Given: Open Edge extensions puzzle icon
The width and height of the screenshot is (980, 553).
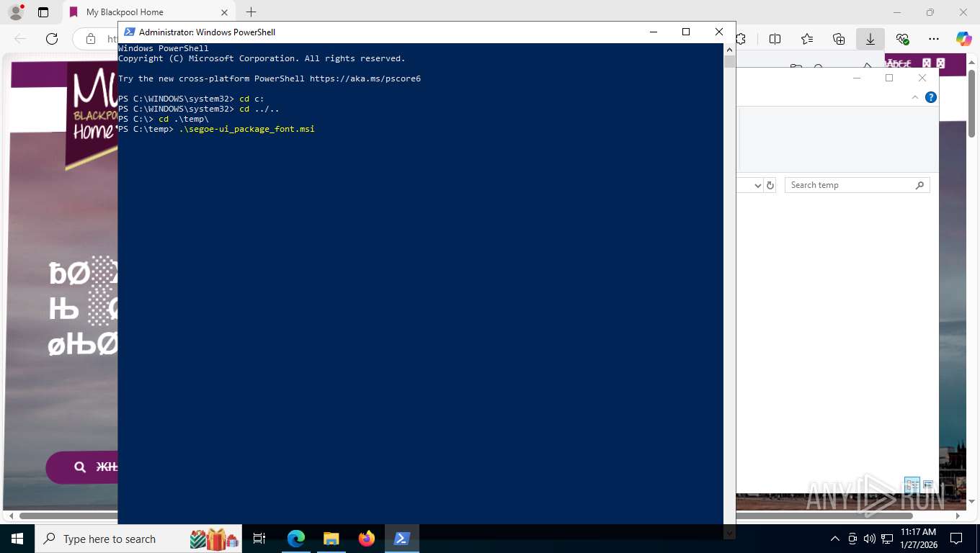Looking at the screenshot, I should click(740, 39).
